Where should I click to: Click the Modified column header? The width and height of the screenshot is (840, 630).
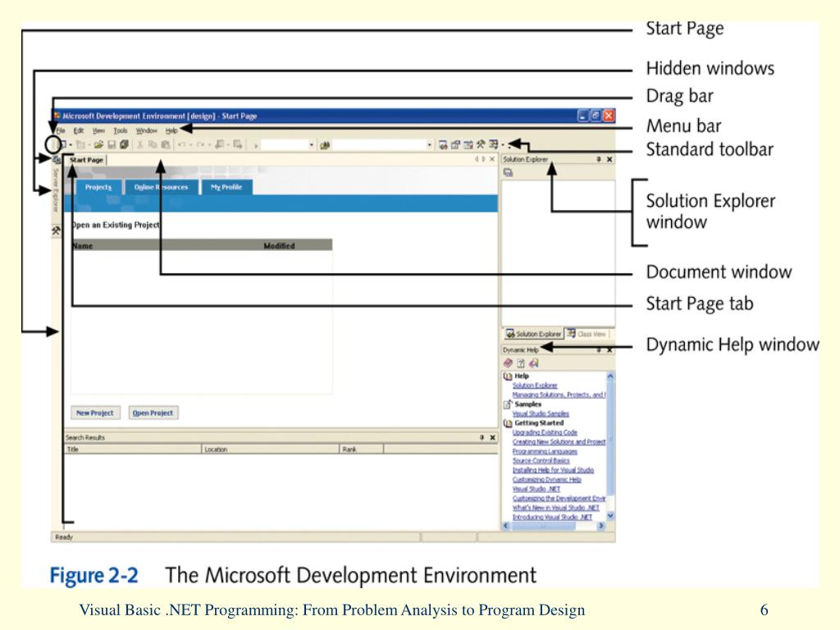[279, 246]
